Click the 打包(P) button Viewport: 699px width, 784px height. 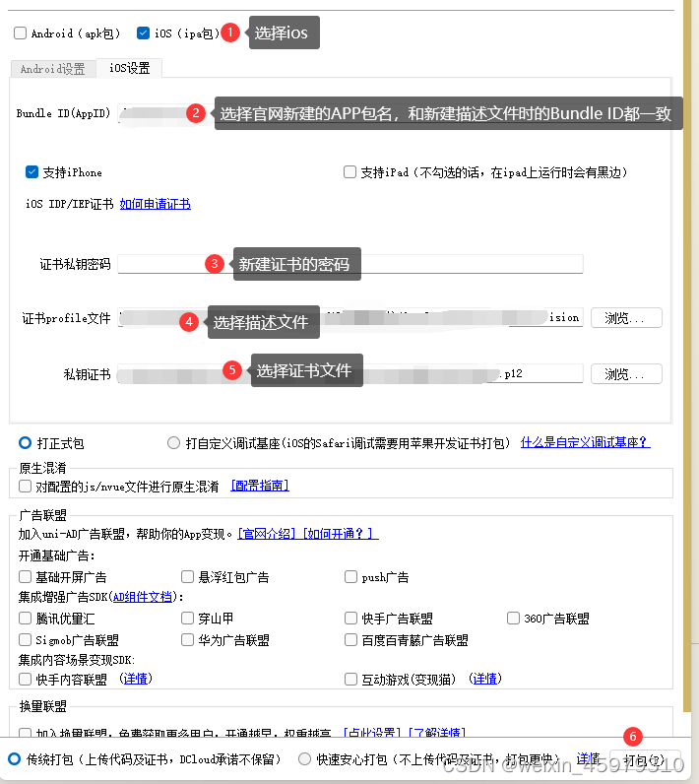click(x=645, y=760)
